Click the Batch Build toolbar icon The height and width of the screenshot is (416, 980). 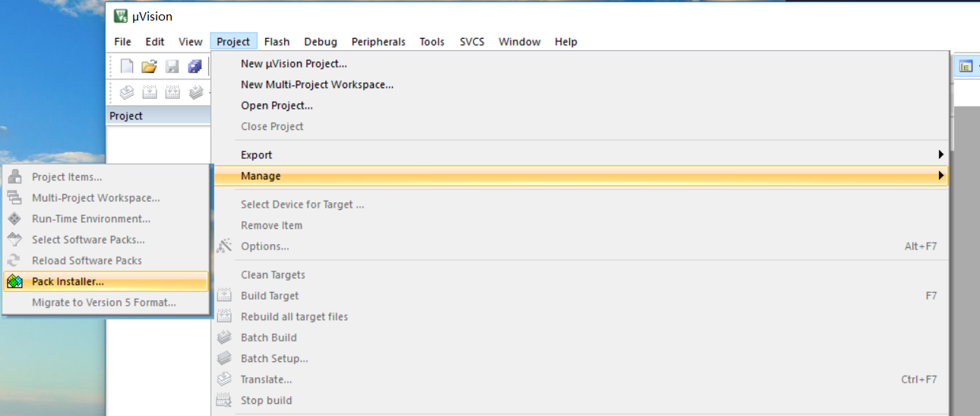click(196, 92)
